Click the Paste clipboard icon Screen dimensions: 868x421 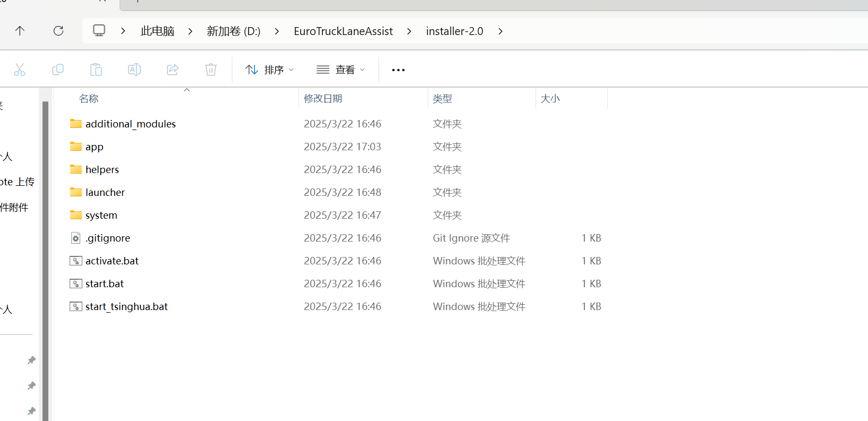pos(96,70)
